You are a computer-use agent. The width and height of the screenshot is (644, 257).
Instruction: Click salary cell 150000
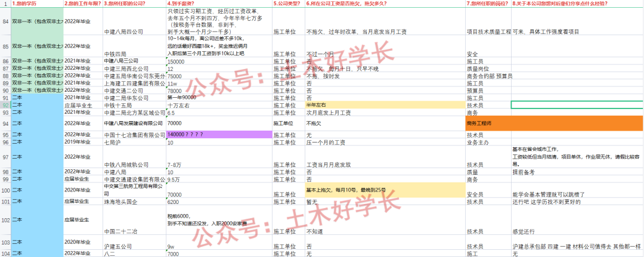tap(219, 61)
